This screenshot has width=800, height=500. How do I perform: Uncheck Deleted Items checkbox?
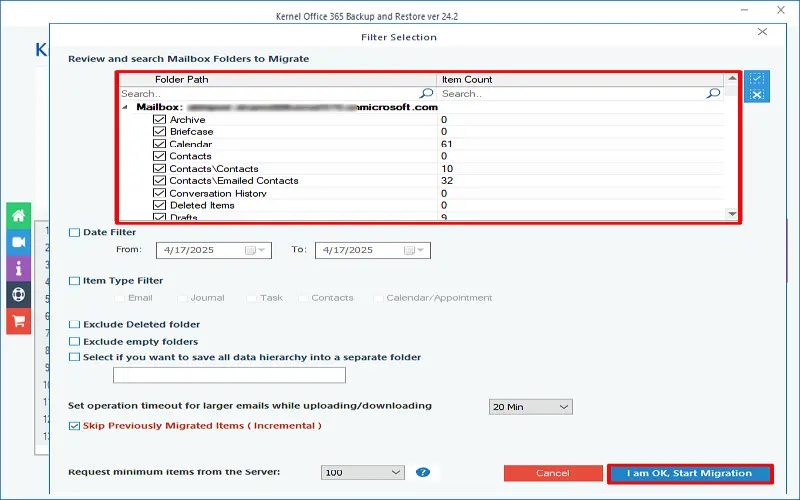pyautogui.click(x=159, y=205)
